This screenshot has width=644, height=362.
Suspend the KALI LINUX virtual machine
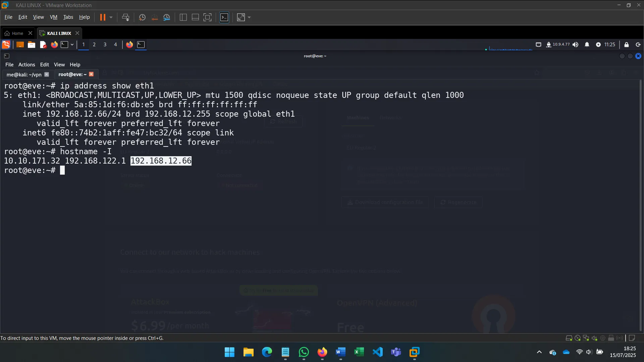[x=103, y=17]
